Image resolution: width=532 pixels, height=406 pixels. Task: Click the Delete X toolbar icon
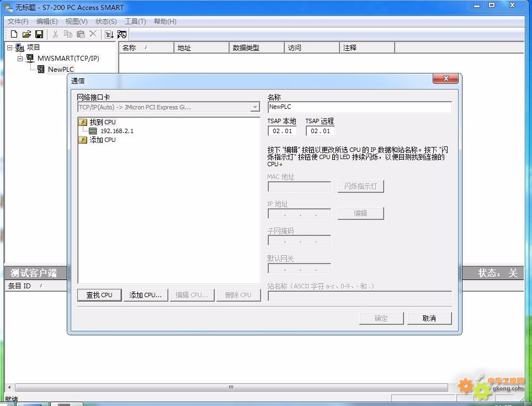tap(93, 34)
